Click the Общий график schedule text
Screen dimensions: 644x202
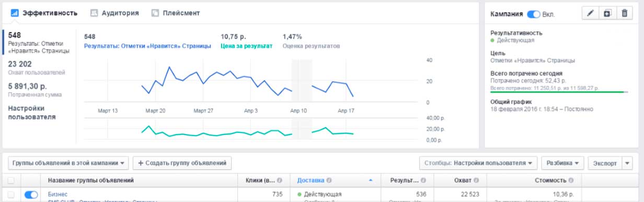click(x=542, y=109)
